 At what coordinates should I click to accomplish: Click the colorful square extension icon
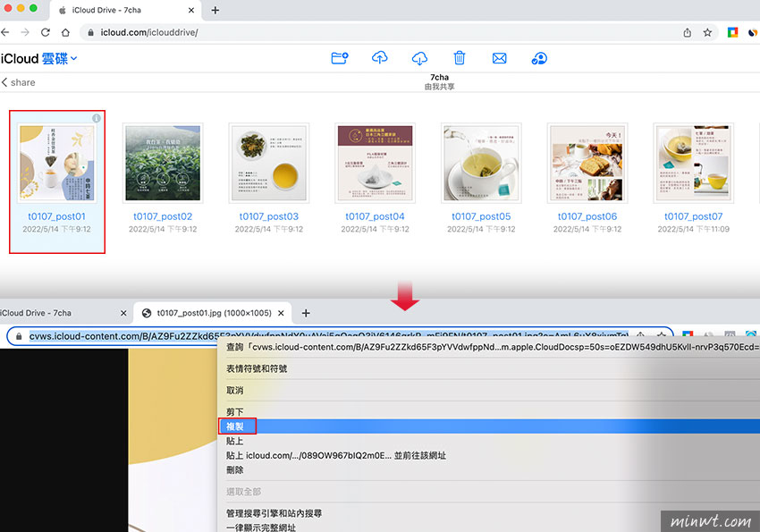pyautogui.click(x=732, y=32)
